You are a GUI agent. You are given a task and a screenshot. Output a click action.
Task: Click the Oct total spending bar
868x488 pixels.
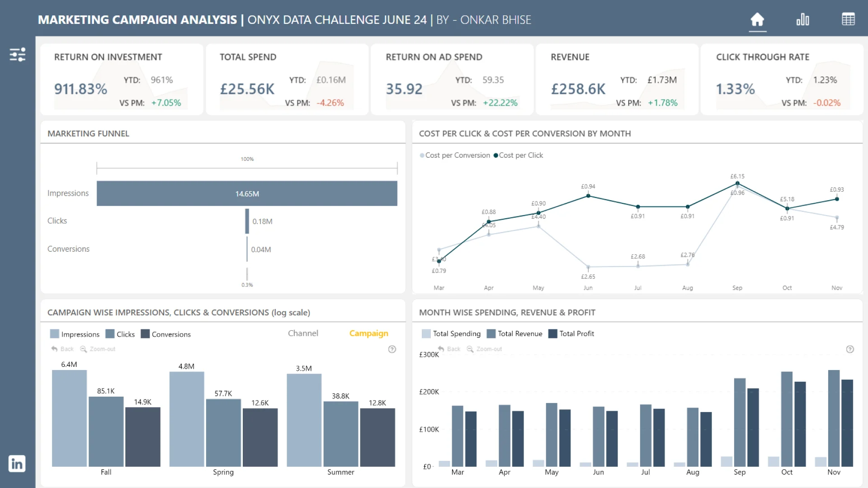tap(774, 461)
